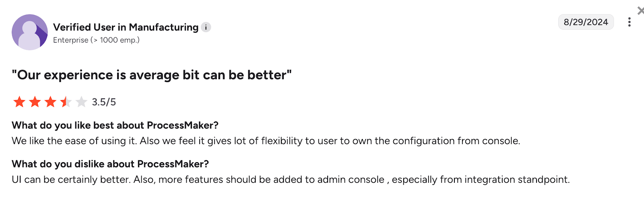Click the half-filled fourth rating star
Viewport: 644px width, 198px height.
pos(66,102)
